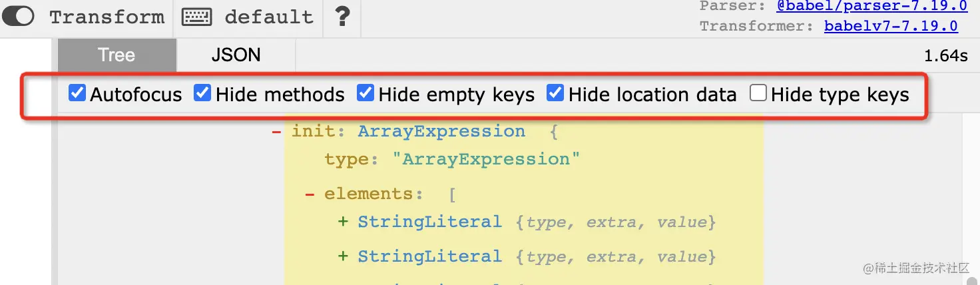Switch to the JSON tab
980x285 pixels.
tap(236, 55)
